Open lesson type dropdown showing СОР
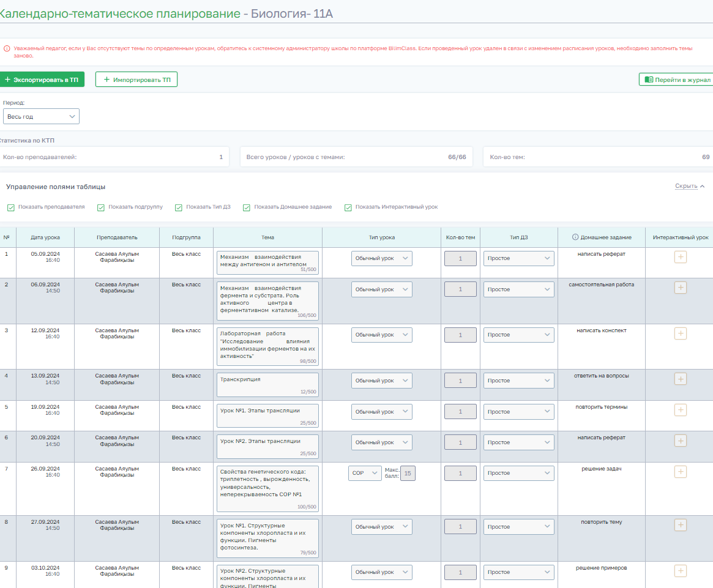The image size is (713, 588). click(365, 473)
